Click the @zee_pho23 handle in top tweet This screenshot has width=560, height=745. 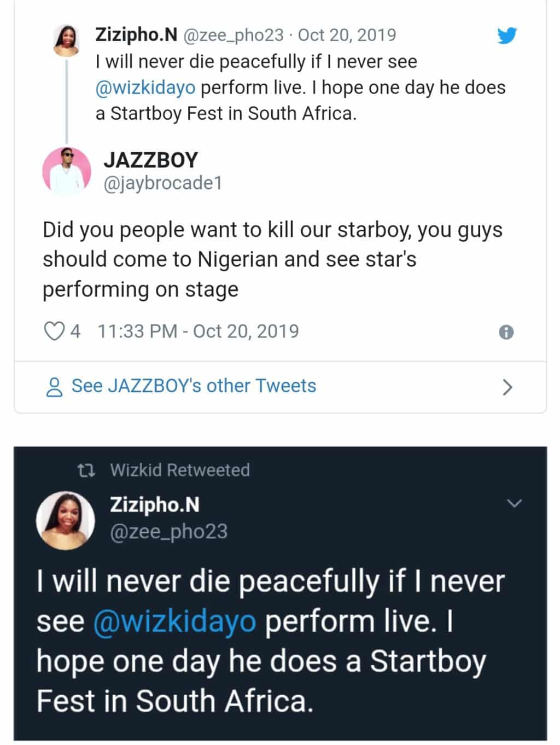(233, 35)
